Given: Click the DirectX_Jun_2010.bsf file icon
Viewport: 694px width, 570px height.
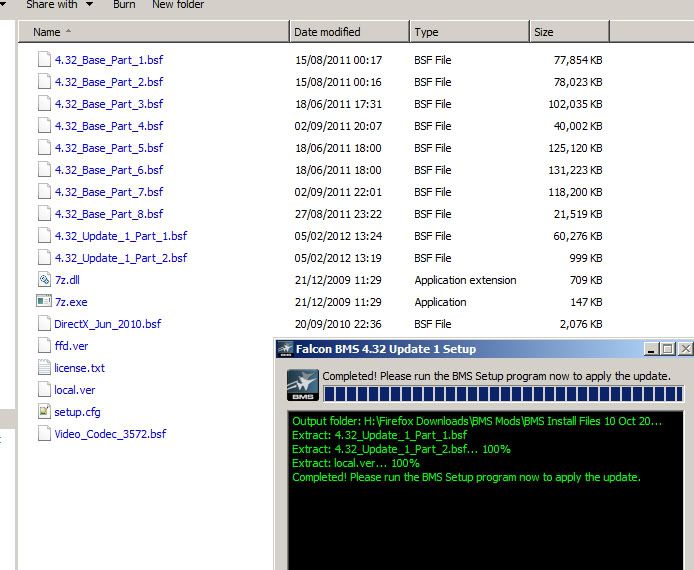Looking at the screenshot, I should (44, 324).
